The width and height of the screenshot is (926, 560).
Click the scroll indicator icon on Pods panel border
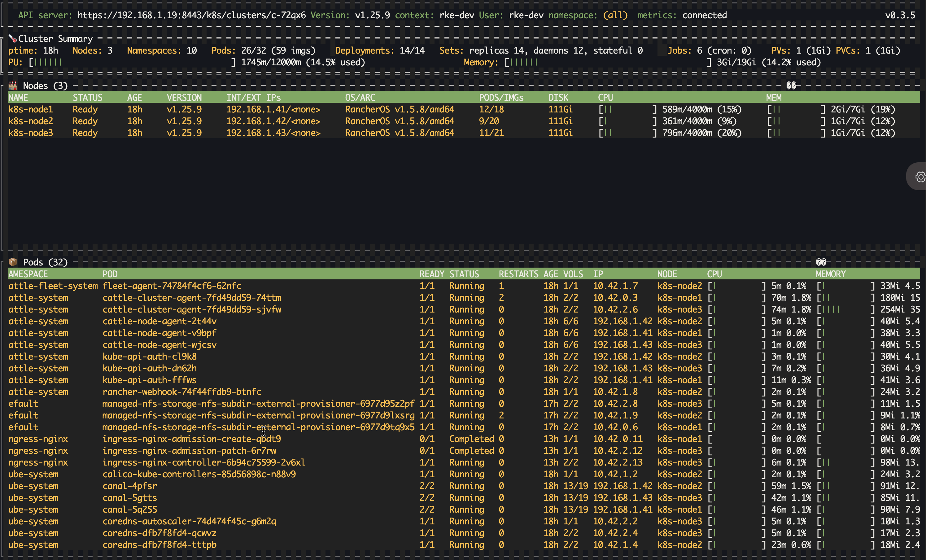click(x=821, y=262)
